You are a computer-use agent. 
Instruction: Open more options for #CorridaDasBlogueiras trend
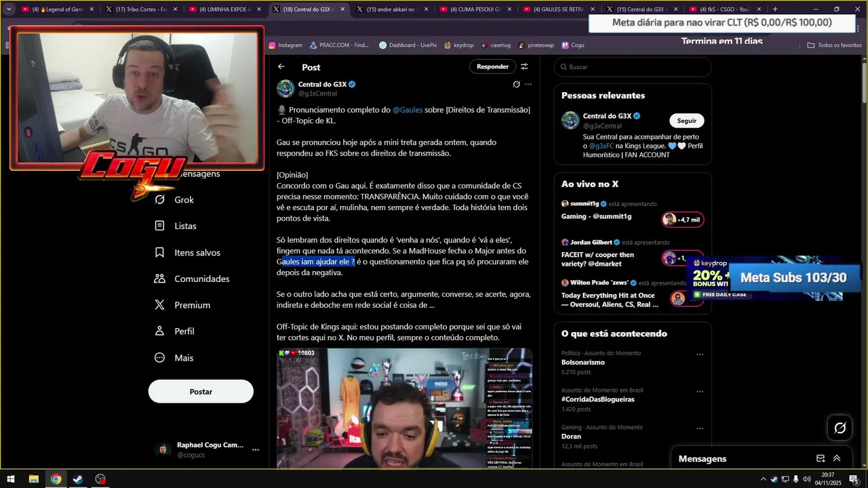point(700,391)
